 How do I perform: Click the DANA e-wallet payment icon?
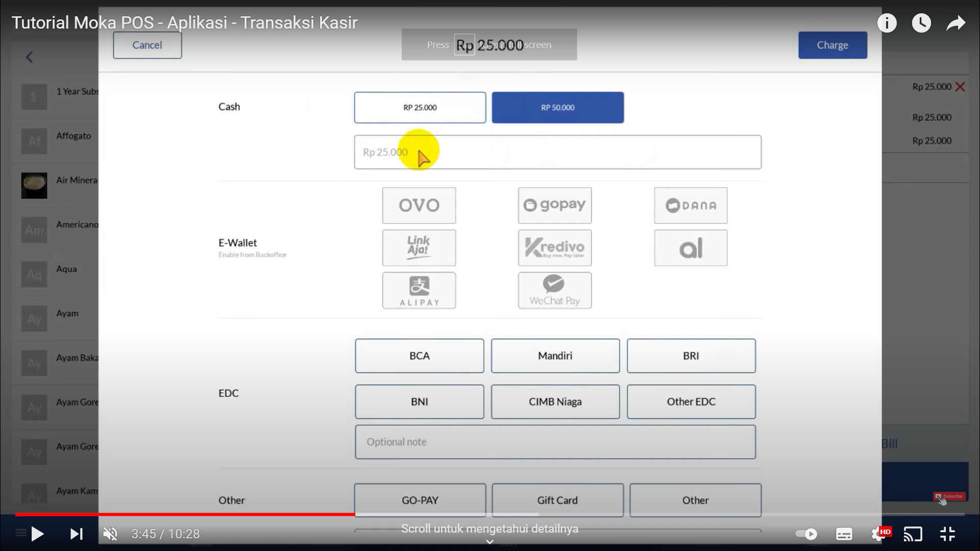[x=691, y=205]
